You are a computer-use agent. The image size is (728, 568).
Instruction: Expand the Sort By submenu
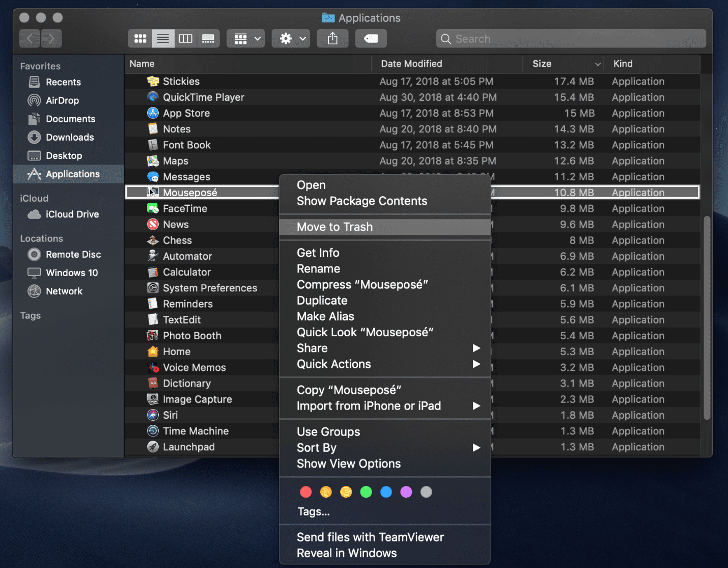click(316, 448)
